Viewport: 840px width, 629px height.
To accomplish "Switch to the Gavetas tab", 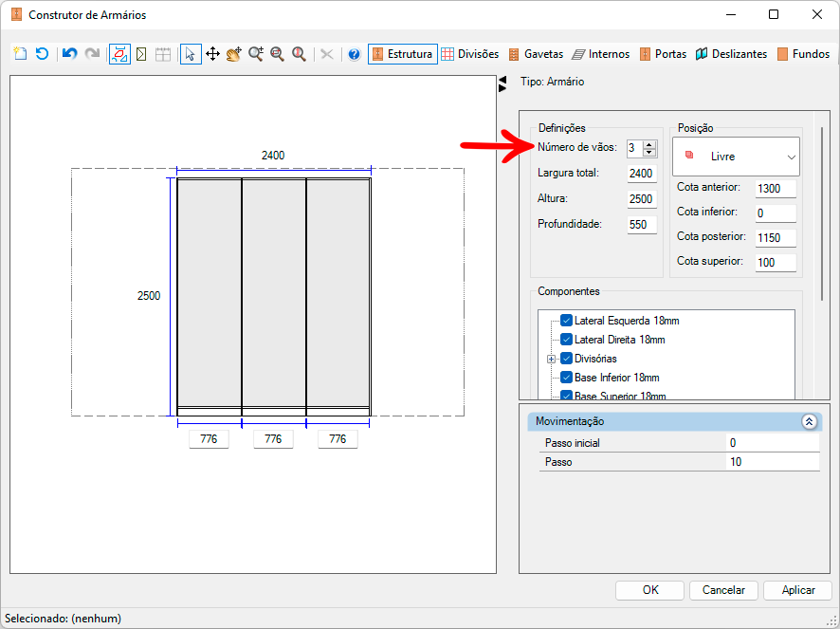I will click(x=536, y=54).
